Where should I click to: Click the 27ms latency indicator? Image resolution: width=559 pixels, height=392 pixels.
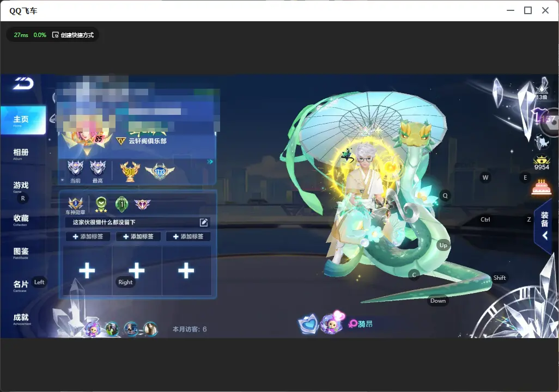pyautogui.click(x=21, y=35)
